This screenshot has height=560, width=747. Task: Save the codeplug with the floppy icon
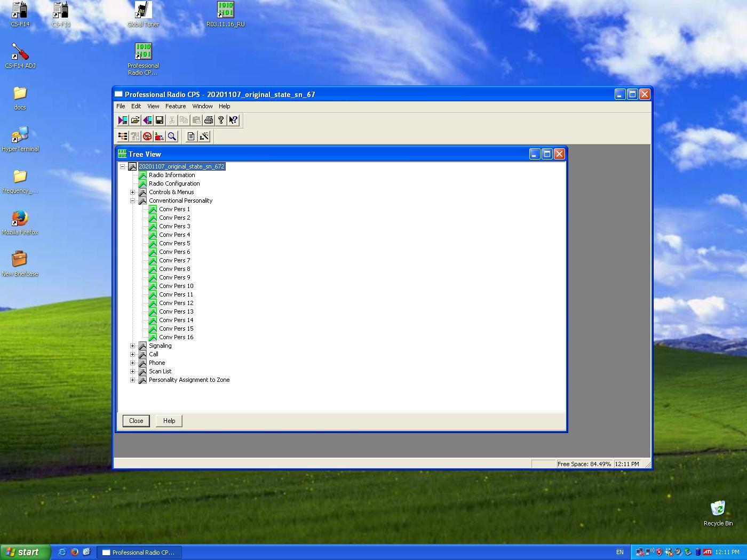159,121
